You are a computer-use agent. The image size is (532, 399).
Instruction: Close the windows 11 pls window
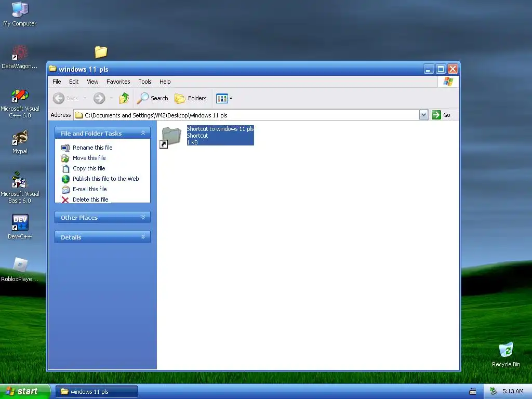[x=453, y=69]
